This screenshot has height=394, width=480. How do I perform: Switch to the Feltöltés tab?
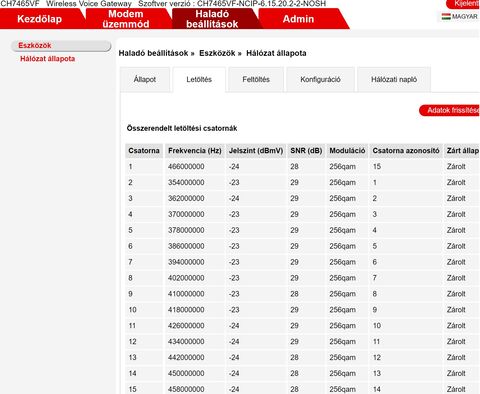[x=256, y=79]
